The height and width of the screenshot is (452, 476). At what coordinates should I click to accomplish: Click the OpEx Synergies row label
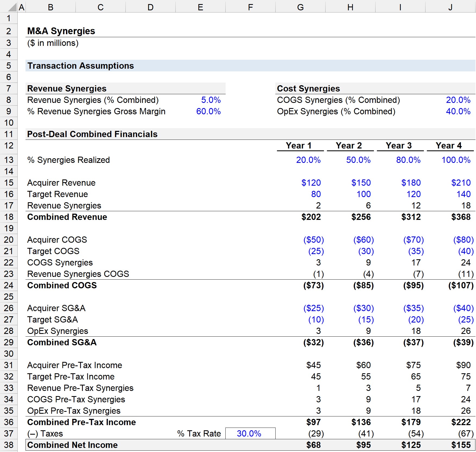(58, 331)
